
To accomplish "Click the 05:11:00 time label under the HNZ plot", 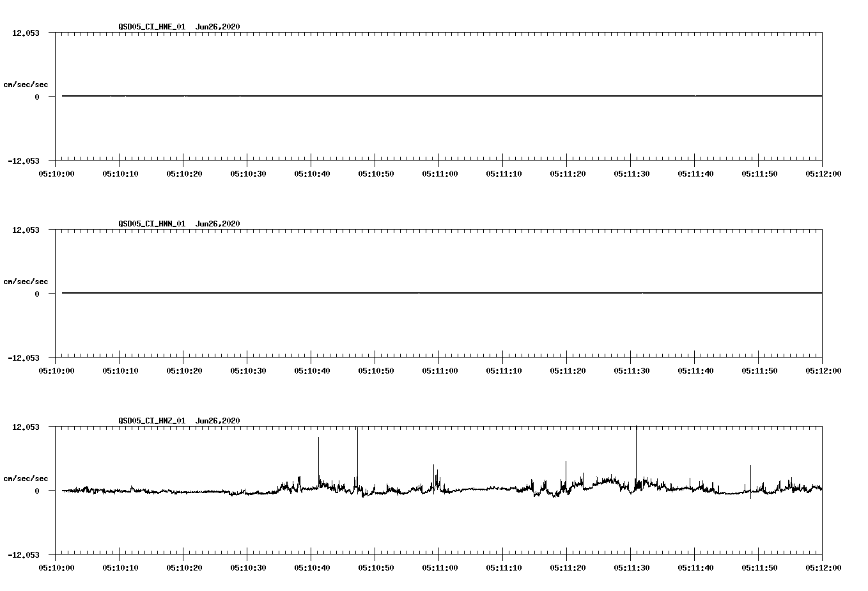I will (x=440, y=567).
